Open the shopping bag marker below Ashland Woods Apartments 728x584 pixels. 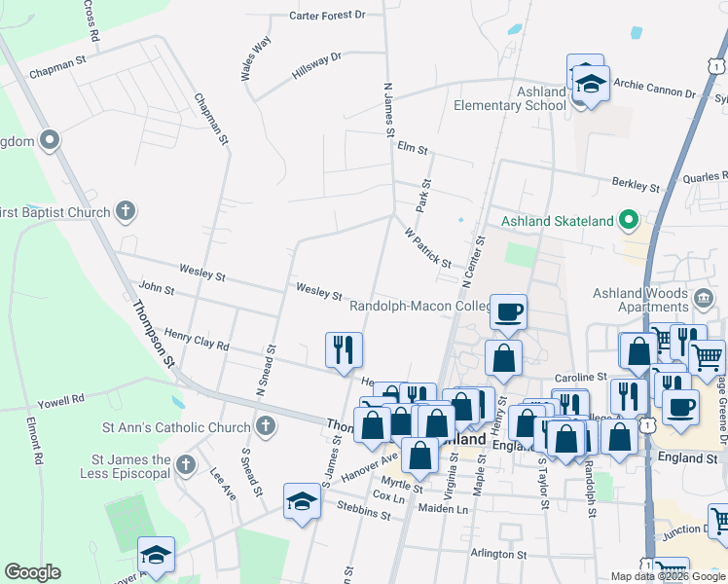(x=638, y=352)
